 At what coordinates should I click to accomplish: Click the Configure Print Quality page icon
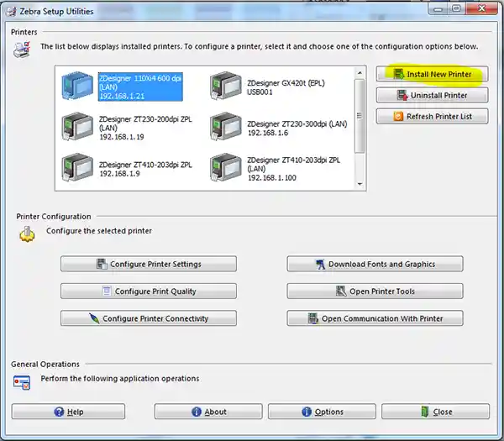(107, 291)
